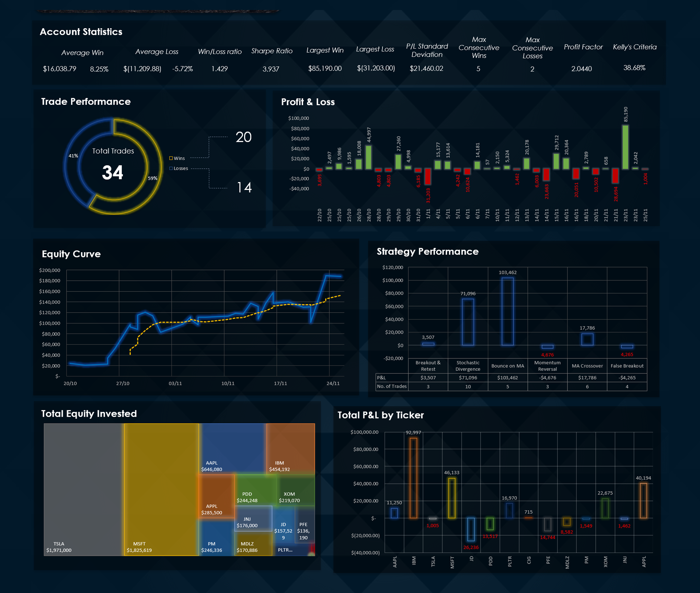Click the Max Consecutive Wins value 5

pyautogui.click(x=478, y=69)
